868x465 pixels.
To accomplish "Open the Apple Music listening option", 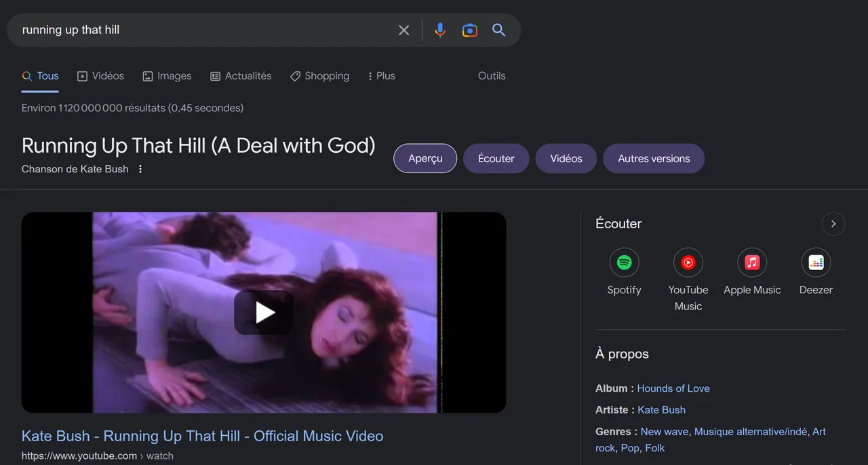I will pyautogui.click(x=752, y=272).
